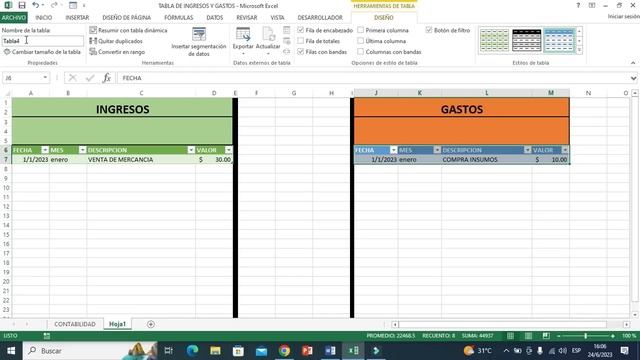Open PowerPoint from the taskbar
640x360 pixels.
pyautogui.click(x=307, y=351)
